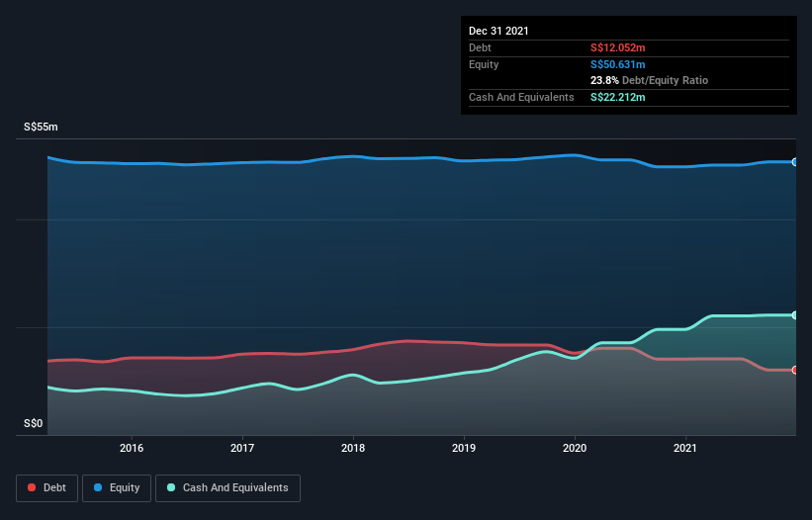Image resolution: width=812 pixels, height=520 pixels.
Task: Click the 2019 axis label
Action: (464, 448)
